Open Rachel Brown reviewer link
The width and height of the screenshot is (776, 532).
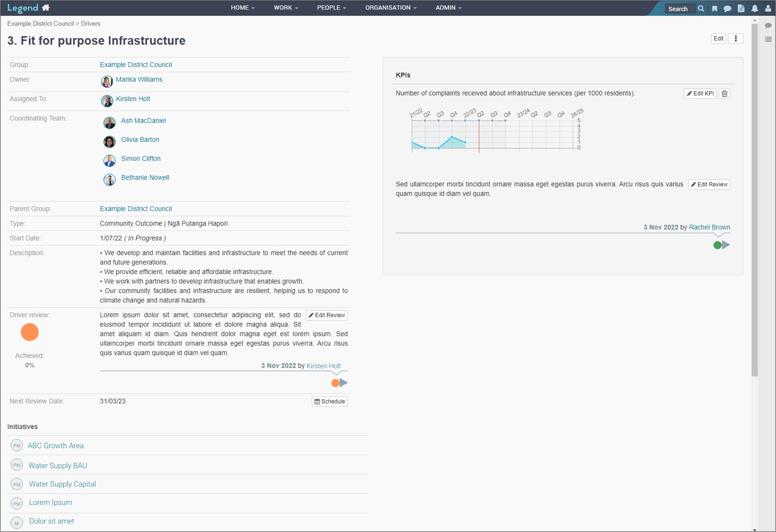710,227
